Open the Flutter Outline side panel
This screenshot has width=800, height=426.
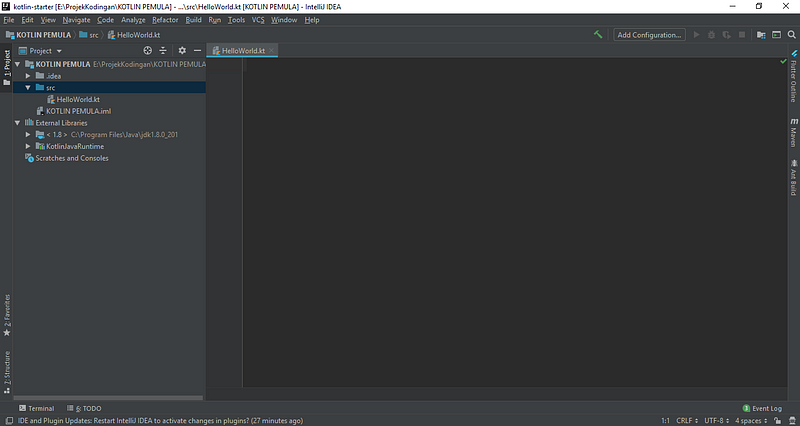[793, 76]
